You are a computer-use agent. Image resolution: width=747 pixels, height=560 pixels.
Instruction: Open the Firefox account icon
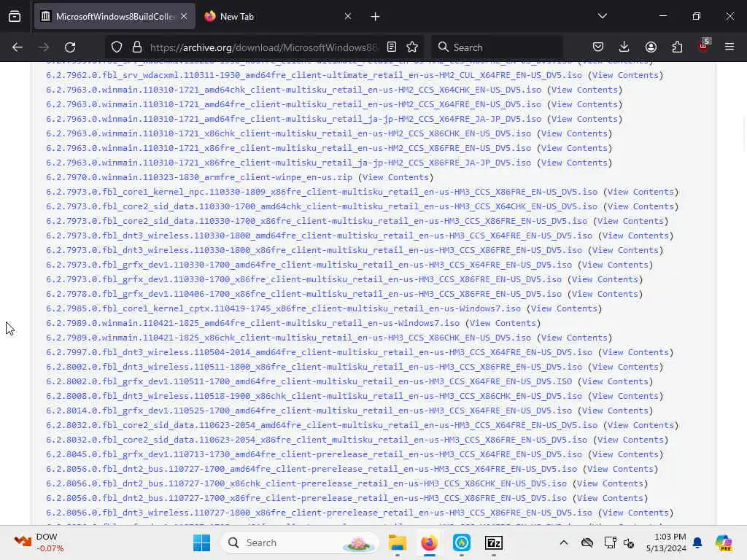(x=651, y=47)
